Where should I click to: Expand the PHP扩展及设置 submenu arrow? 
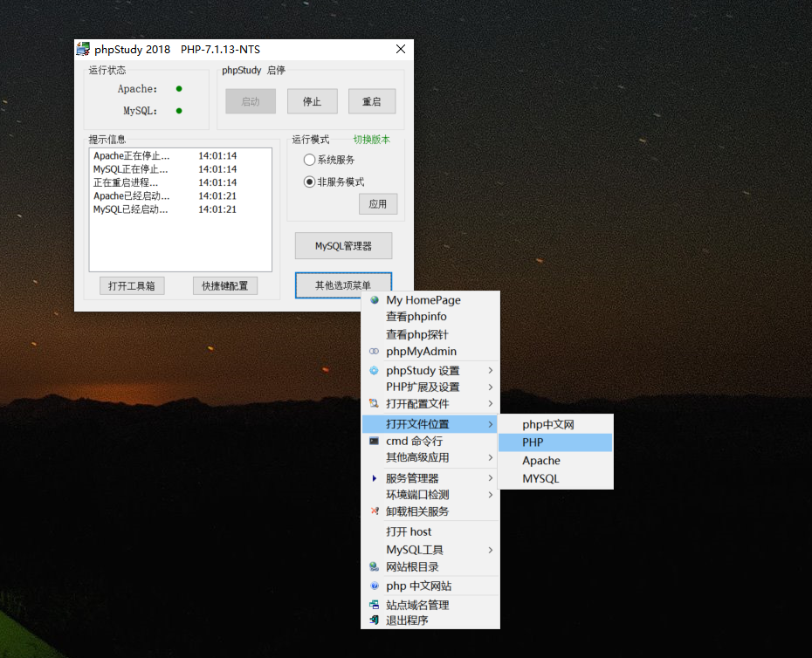coord(490,387)
